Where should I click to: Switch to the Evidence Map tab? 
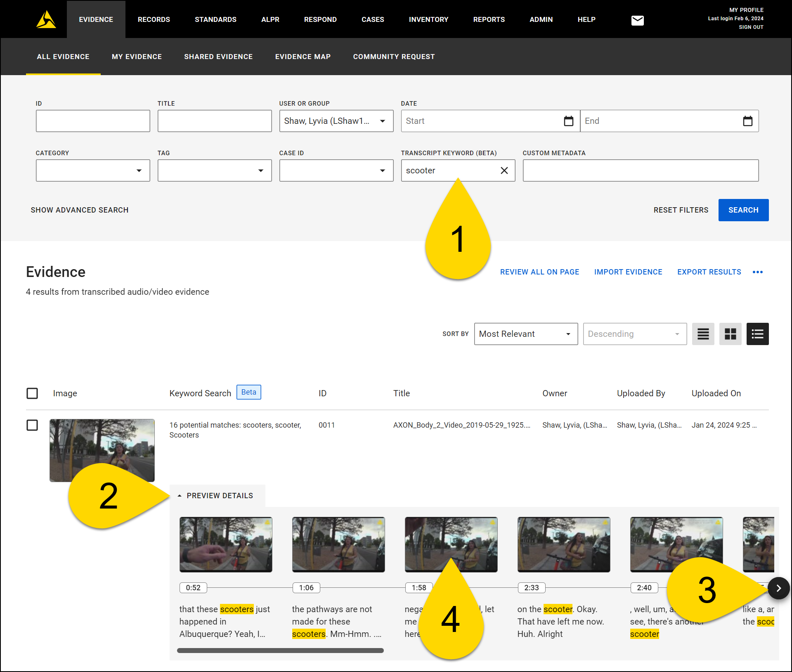[x=303, y=57]
